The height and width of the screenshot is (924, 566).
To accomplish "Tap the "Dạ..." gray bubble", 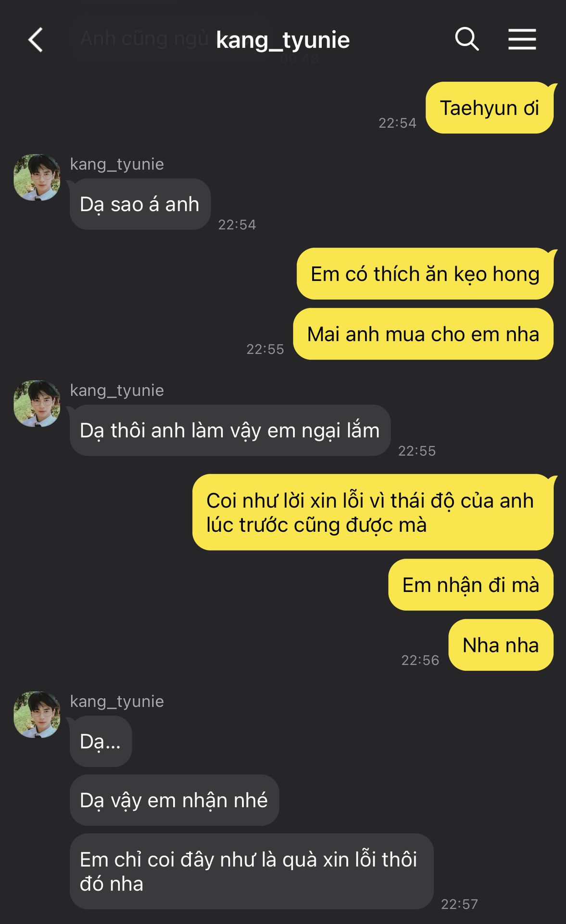I will click(101, 741).
